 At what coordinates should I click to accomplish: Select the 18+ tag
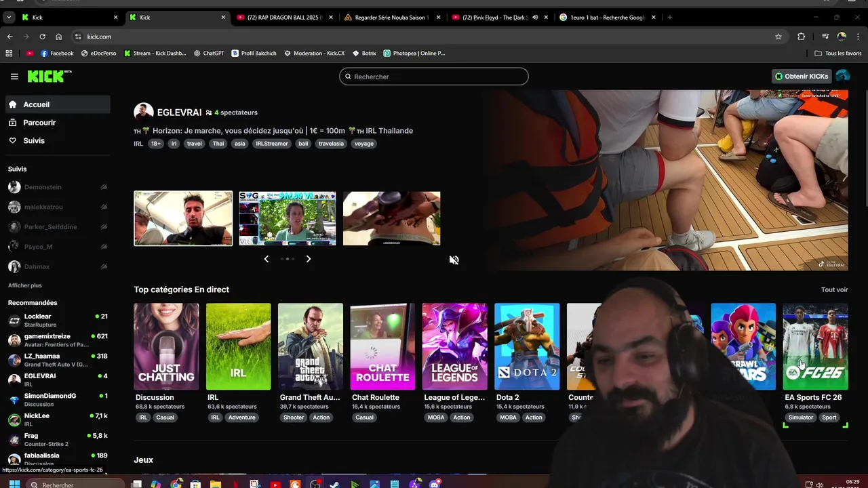click(x=156, y=144)
